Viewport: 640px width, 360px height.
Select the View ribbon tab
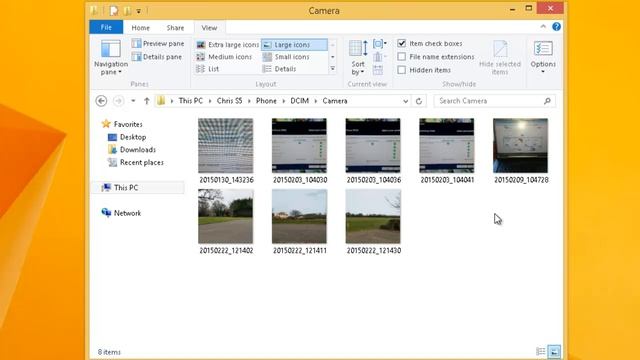(x=209, y=28)
